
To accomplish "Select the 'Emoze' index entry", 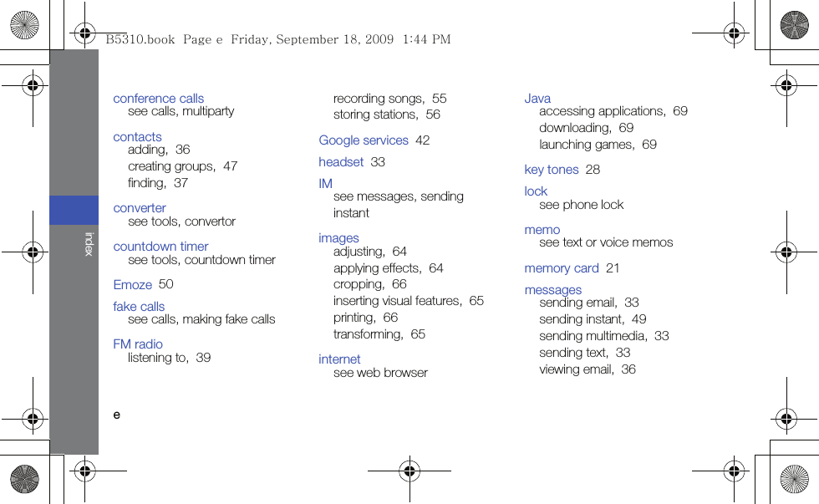I will 133,284.
